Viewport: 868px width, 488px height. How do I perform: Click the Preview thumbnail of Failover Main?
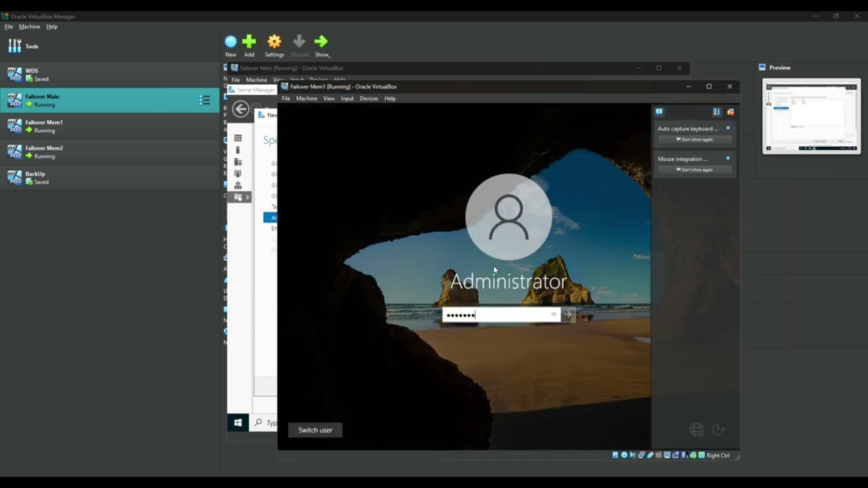[x=812, y=116]
